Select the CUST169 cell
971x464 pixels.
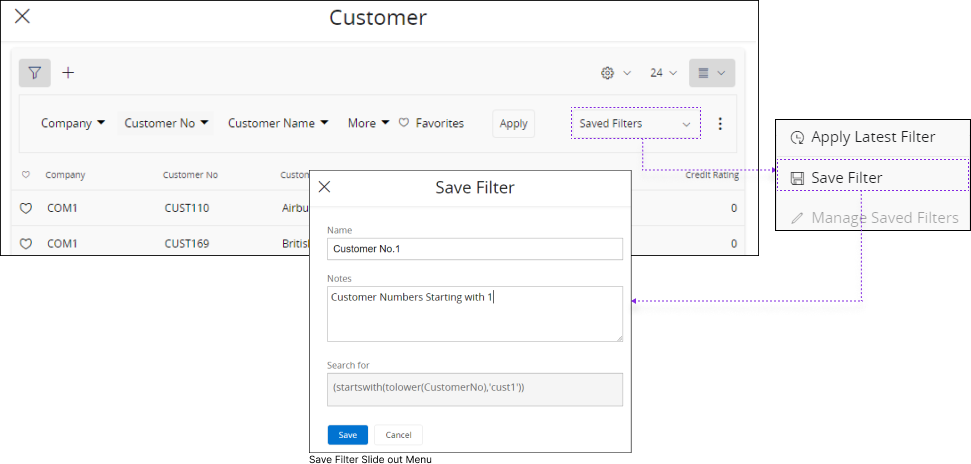tap(187, 243)
